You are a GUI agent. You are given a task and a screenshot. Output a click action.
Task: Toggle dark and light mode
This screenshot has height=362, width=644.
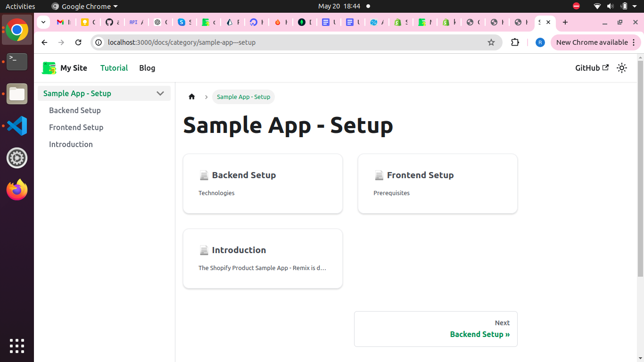pyautogui.click(x=622, y=68)
